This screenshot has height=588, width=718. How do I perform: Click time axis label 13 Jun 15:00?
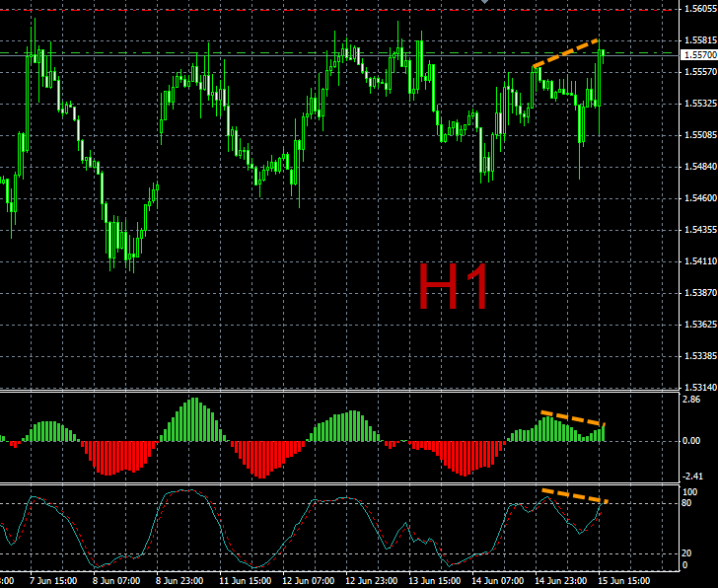(x=434, y=581)
